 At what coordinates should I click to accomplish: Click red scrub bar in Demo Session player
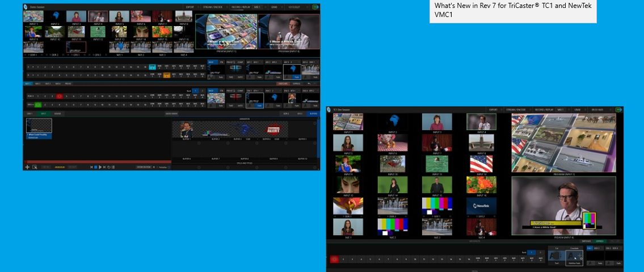98,162
